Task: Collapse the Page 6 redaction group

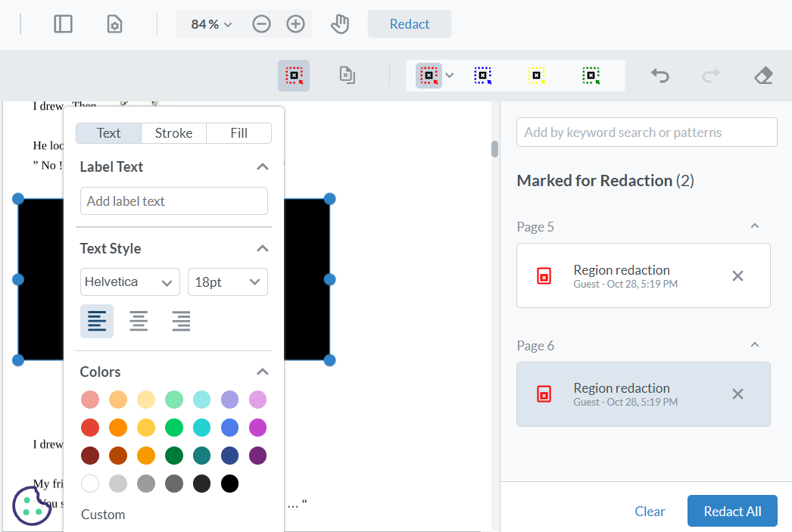Action: (x=754, y=344)
